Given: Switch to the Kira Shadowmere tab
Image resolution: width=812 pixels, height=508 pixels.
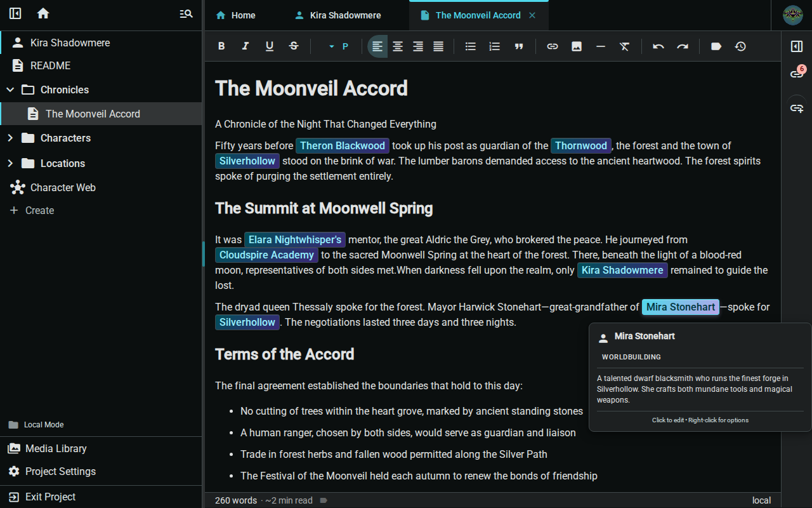Looking at the screenshot, I should (x=338, y=15).
